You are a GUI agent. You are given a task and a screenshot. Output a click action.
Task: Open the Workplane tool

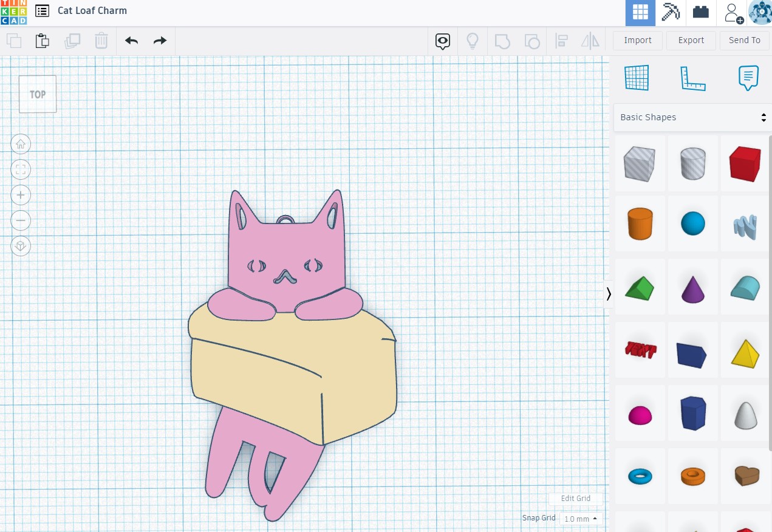pyautogui.click(x=636, y=78)
